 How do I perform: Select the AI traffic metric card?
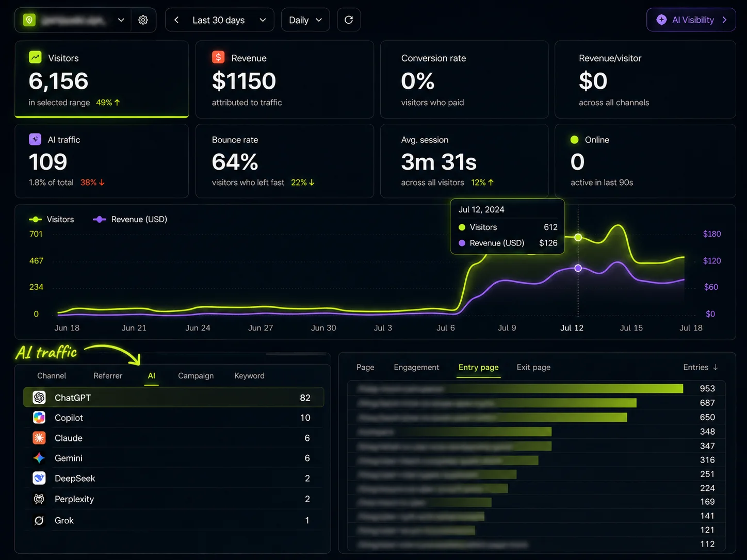[102, 161]
